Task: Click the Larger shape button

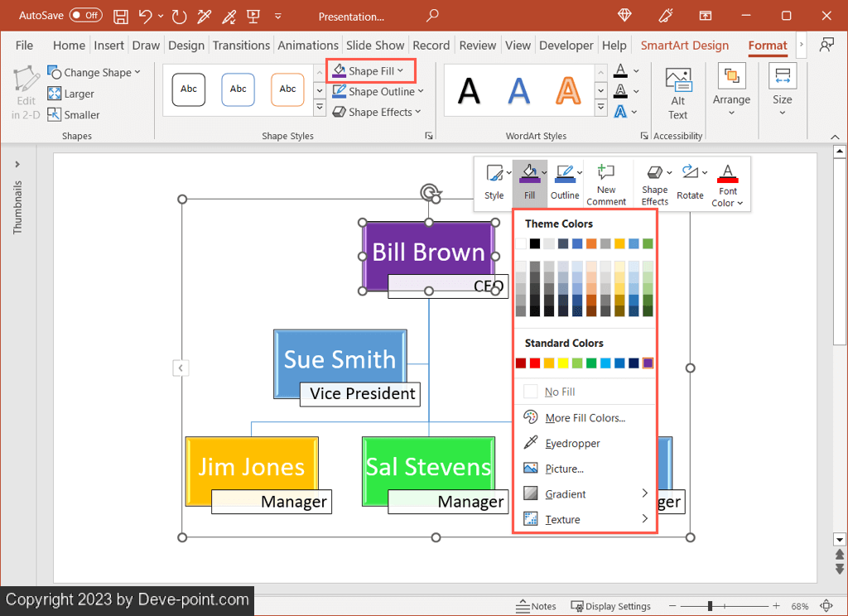Action: click(x=71, y=94)
